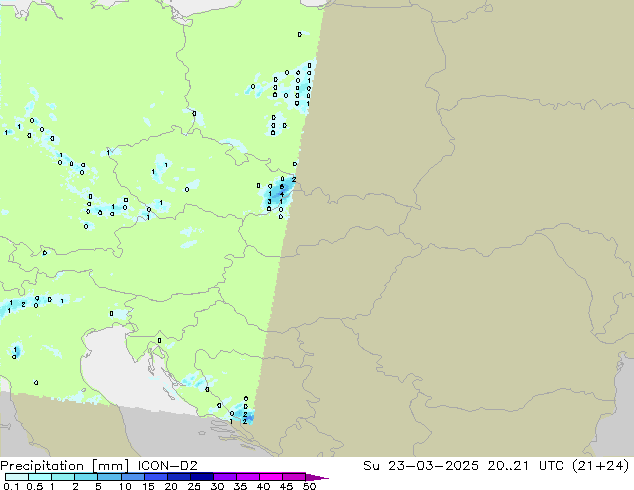The image size is (634, 490).
Task: Select legend swatch between 35 and 40
Action: pos(247,477)
